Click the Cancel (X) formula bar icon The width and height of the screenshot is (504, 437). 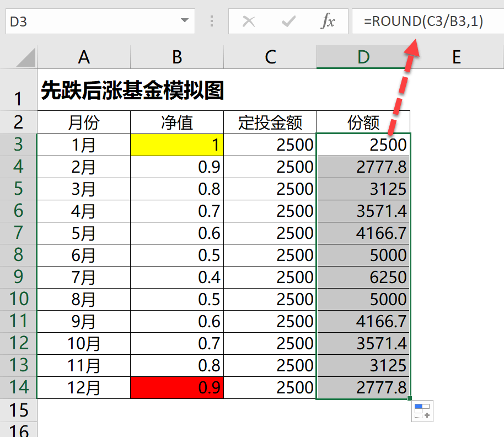[249, 22]
